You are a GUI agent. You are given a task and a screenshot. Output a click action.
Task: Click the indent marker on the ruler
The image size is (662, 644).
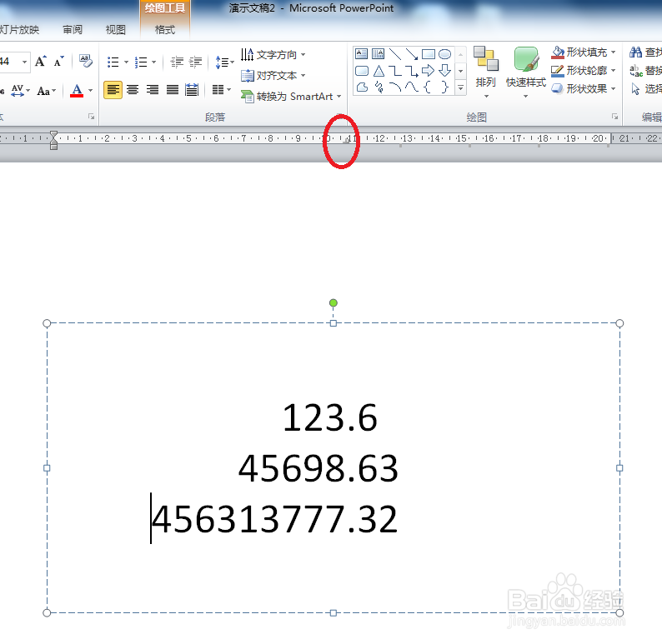[x=53, y=141]
